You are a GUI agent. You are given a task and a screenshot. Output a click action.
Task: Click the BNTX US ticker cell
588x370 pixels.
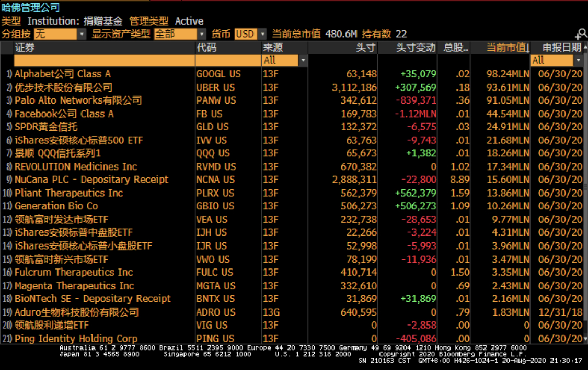(x=215, y=299)
